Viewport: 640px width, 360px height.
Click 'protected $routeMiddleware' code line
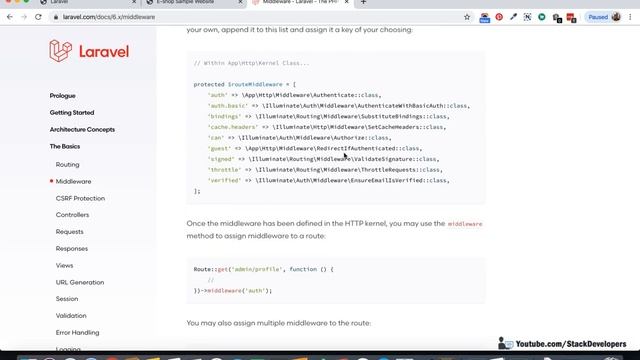[244, 84]
